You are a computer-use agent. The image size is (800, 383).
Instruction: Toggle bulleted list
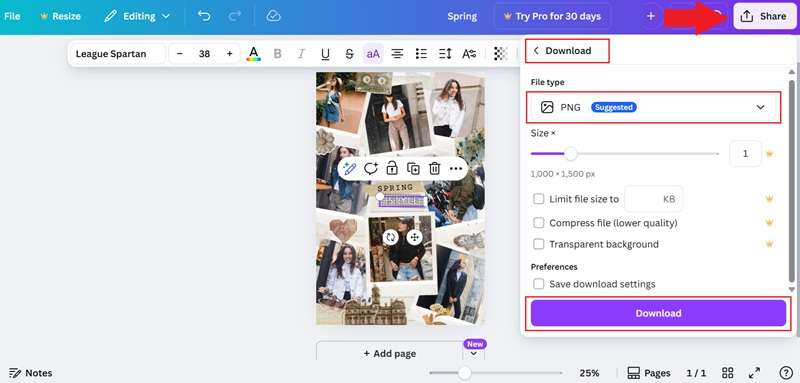[421, 54]
